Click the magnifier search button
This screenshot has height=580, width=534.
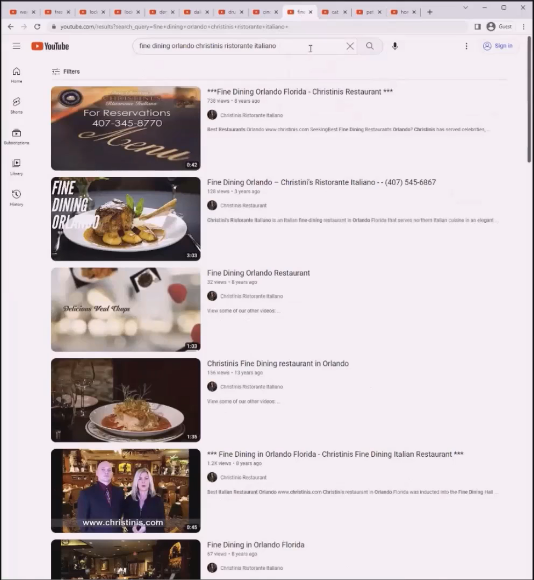pos(370,46)
